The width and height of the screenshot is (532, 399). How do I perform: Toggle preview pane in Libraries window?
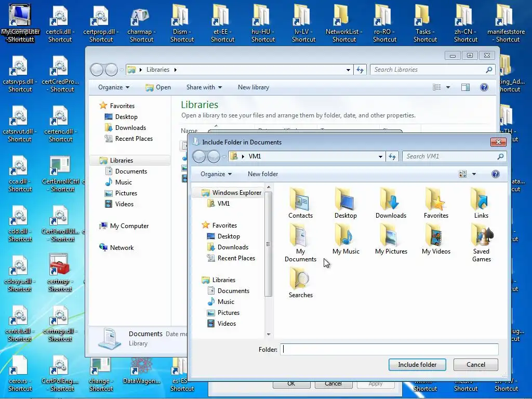pyautogui.click(x=465, y=87)
